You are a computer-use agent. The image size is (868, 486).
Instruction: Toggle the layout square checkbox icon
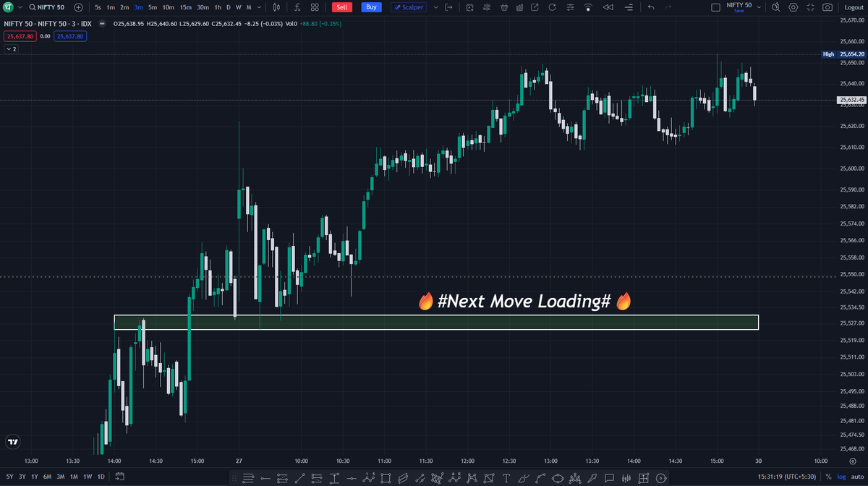715,7
